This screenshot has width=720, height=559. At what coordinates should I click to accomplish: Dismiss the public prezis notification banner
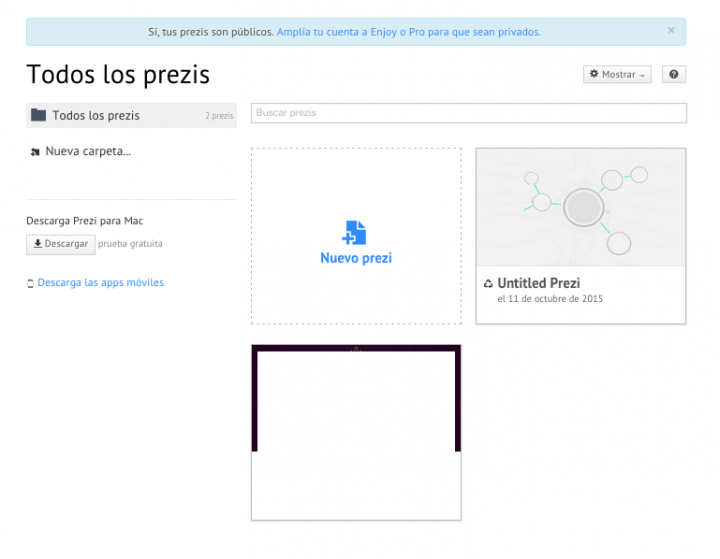(671, 31)
